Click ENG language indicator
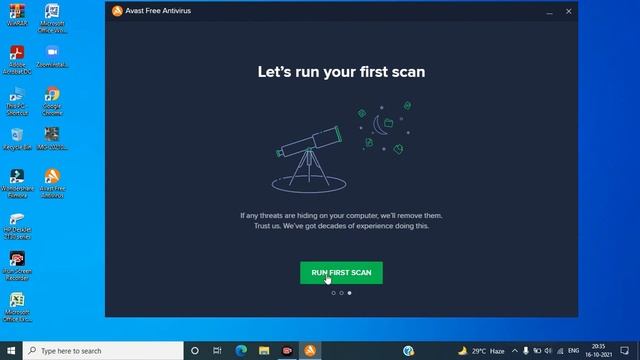Screen dimensions: 640x360 tap(573, 351)
